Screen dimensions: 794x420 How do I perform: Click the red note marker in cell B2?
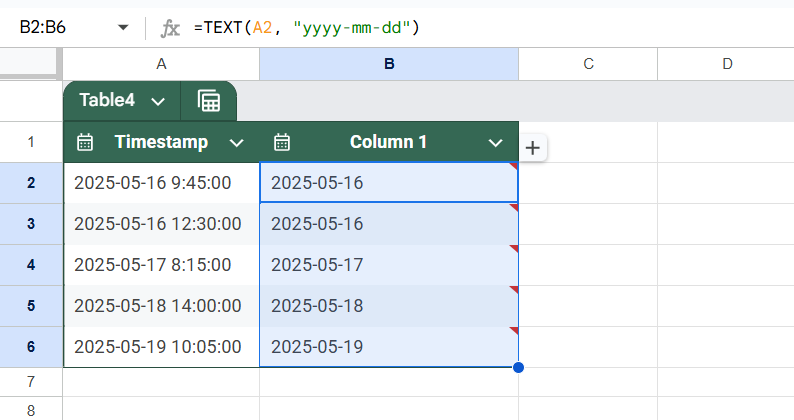(514, 166)
